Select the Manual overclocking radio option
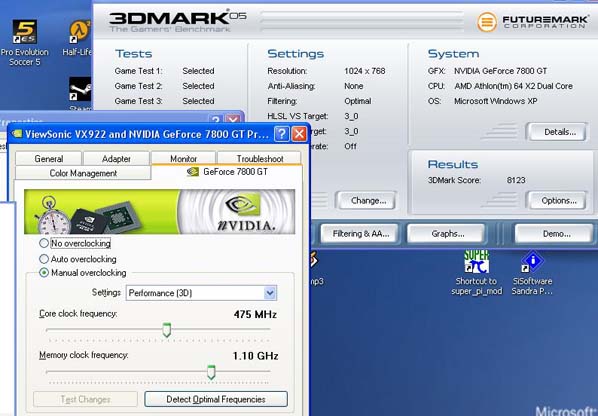The image size is (598, 416). (44, 273)
